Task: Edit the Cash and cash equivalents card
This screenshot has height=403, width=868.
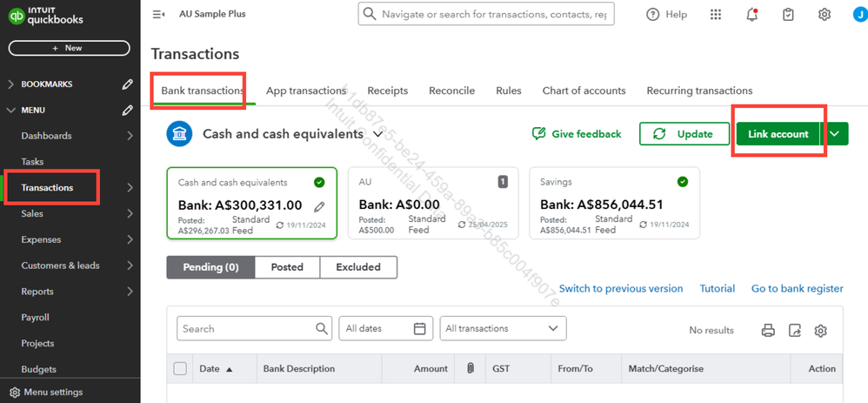Action: point(320,206)
